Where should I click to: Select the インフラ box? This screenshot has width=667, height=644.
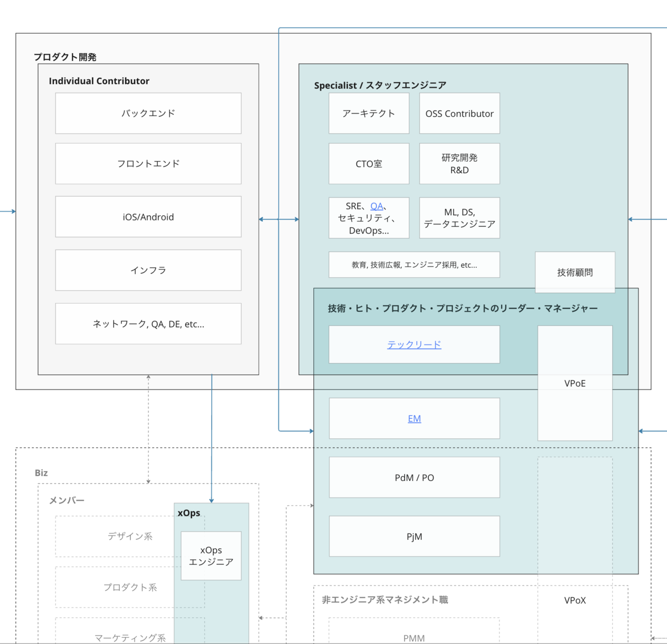[x=148, y=270]
